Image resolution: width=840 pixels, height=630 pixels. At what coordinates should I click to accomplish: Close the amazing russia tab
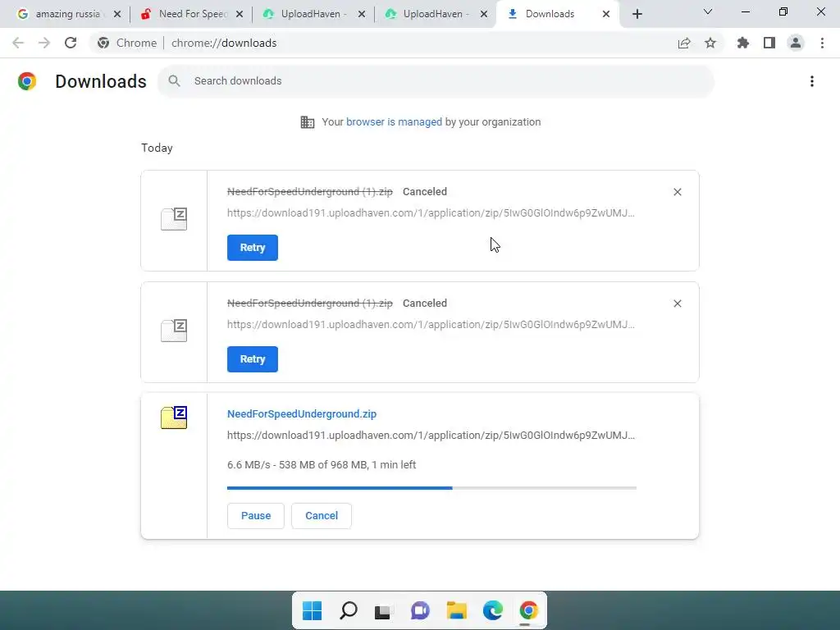click(117, 14)
